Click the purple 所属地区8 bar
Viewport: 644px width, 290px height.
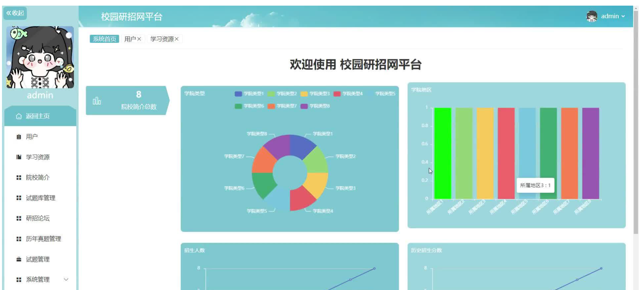click(x=591, y=153)
